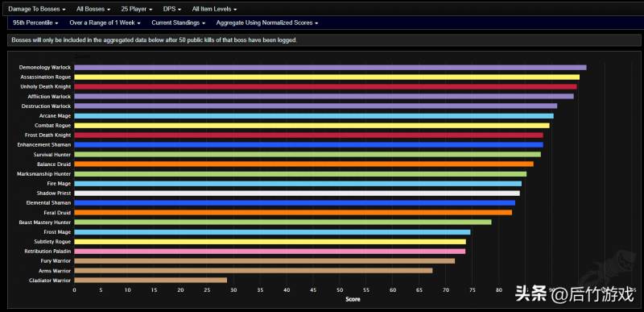This screenshot has height=312, width=644.
Task: Click the Frost Mage bar
Action: pyautogui.click(x=272, y=232)
